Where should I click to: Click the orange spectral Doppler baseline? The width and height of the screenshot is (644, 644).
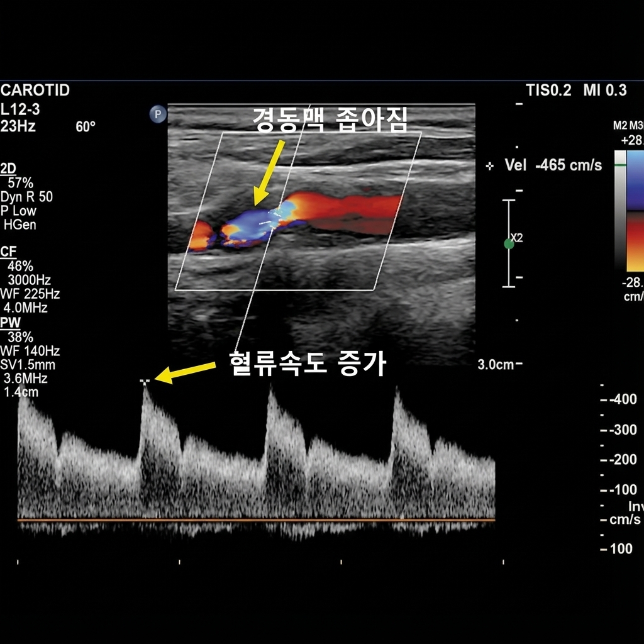click(x=252, y=520)
